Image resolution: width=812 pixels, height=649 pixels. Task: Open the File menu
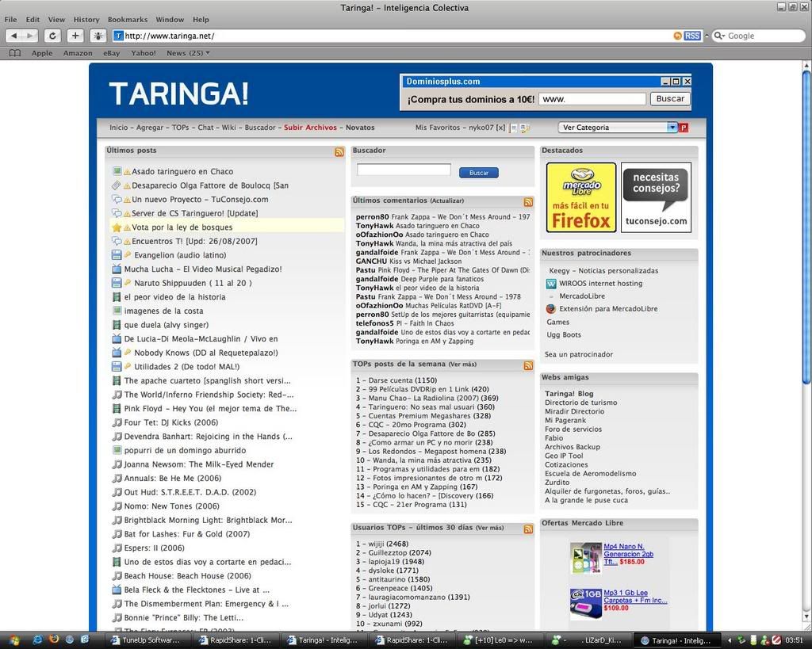click(x=10, y=20)
